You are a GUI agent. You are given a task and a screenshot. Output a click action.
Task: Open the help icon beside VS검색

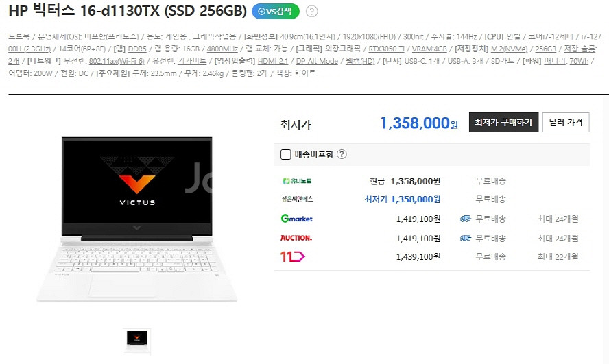[x=311, y=12]
